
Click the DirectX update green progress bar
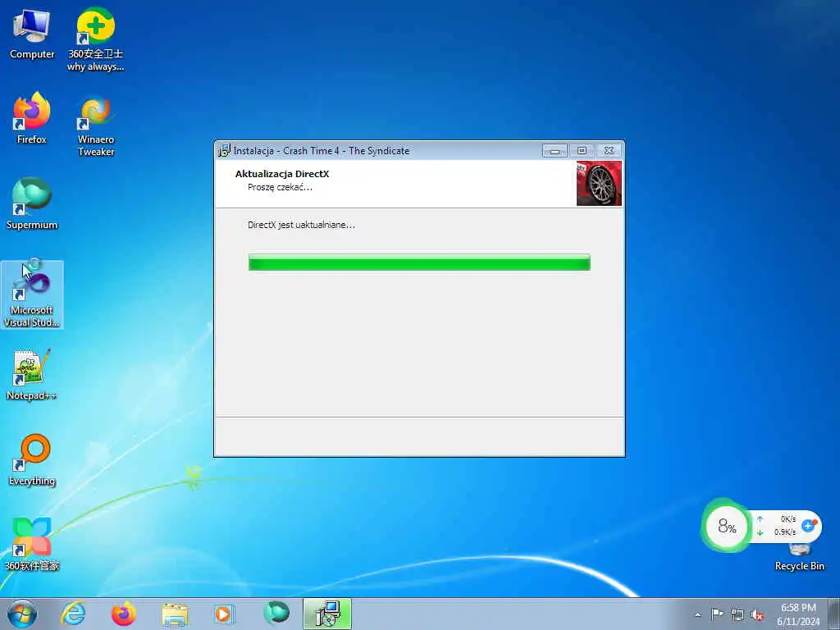point(419,262)
